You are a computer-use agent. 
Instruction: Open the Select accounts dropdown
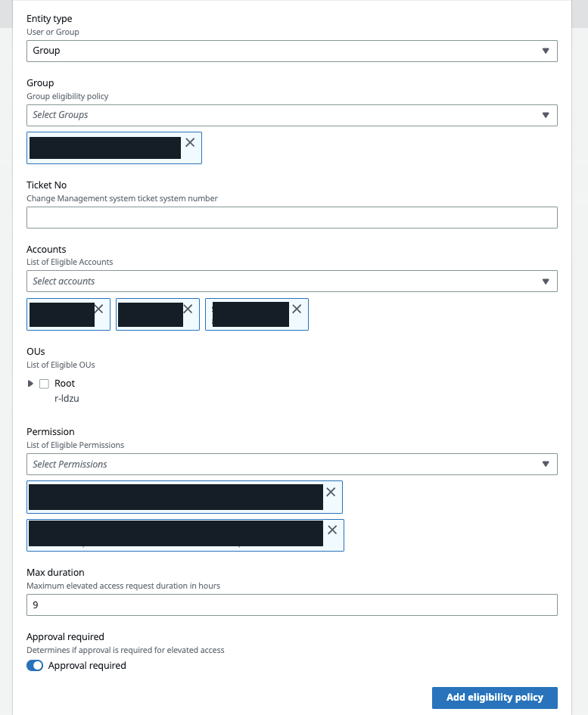coord(291,281)
